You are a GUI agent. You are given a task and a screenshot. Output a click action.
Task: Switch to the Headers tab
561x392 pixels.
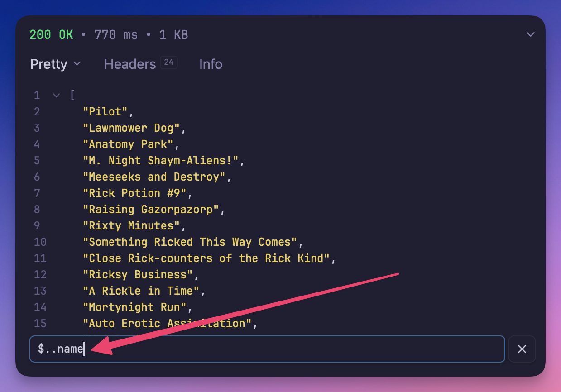tap(130, 64)
